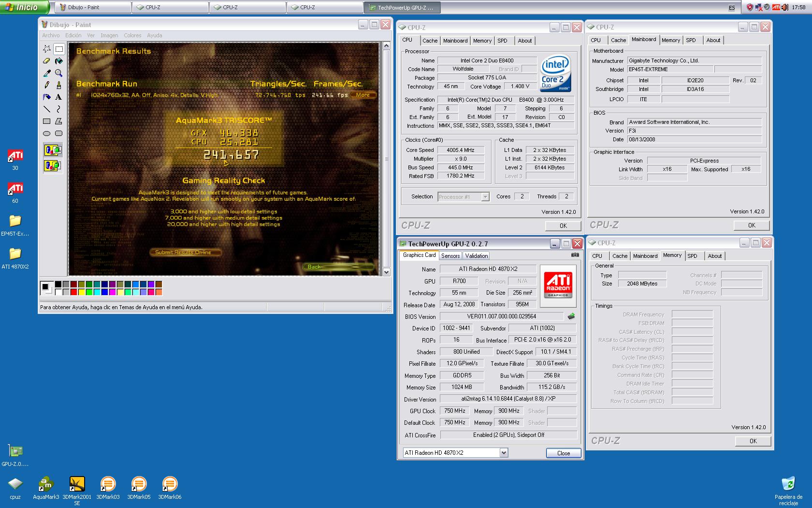
Task: Choose the Curve tool in Paint
Action: (59, 109)
